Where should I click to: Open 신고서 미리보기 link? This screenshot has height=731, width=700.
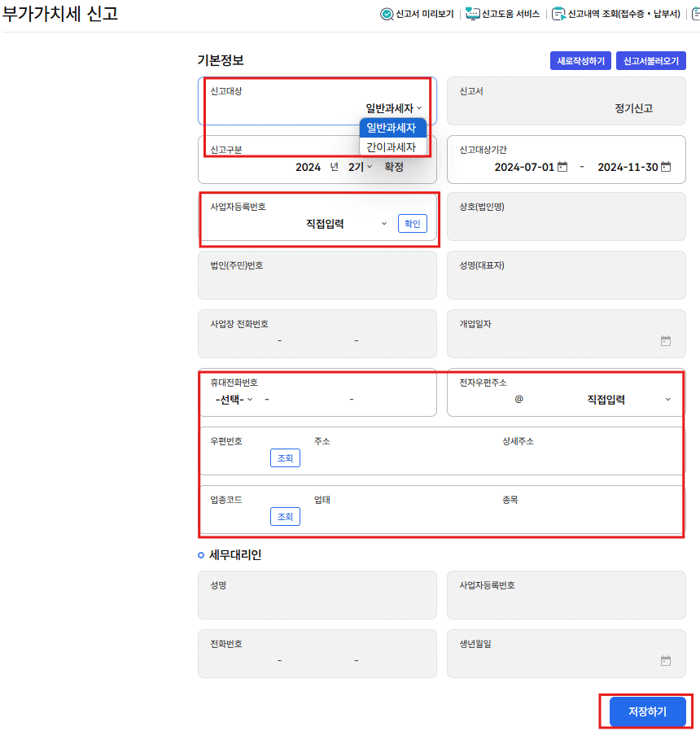424,14
